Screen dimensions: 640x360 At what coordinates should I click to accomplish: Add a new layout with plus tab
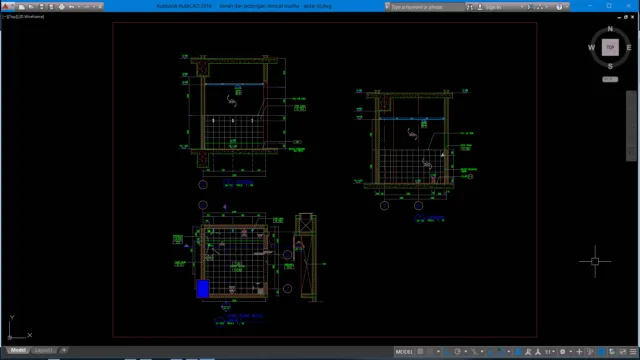(x=64, y=350)
